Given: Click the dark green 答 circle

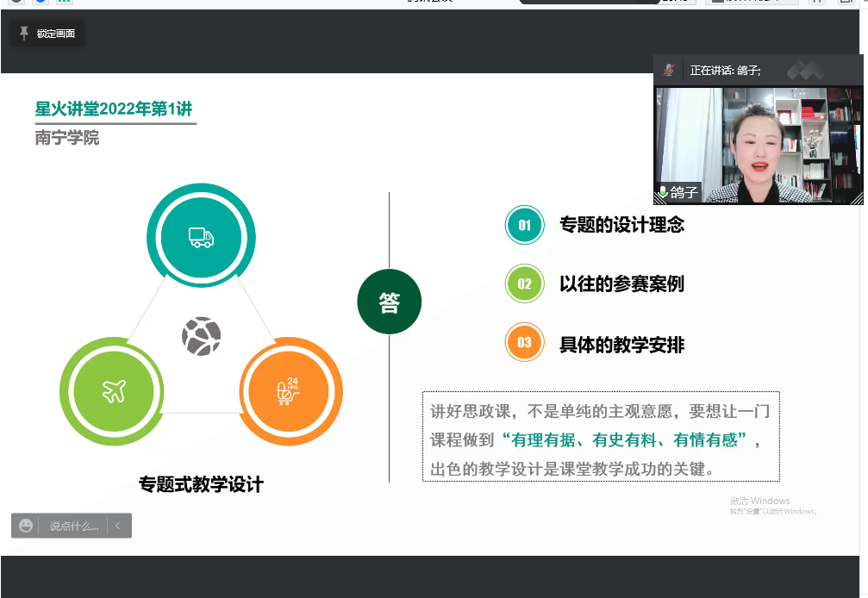Looking at the screenshot, I should pyautogui.click(x=390, y=302).
